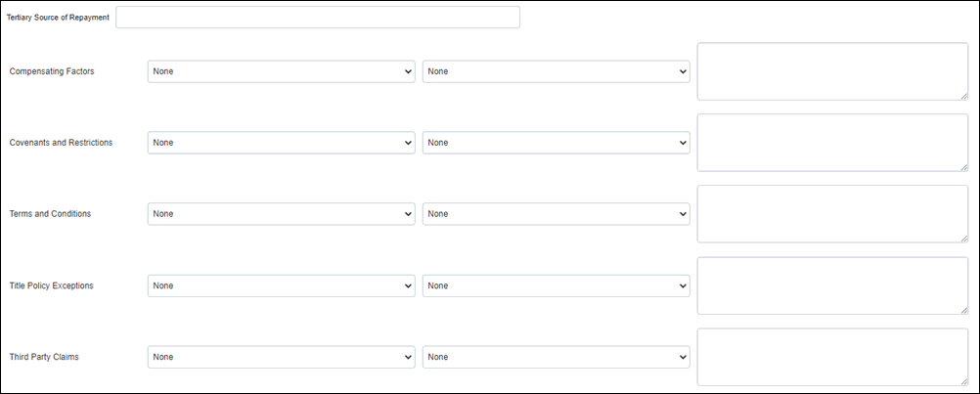Open second Terms and Conditions dropdown

[557, 213]
